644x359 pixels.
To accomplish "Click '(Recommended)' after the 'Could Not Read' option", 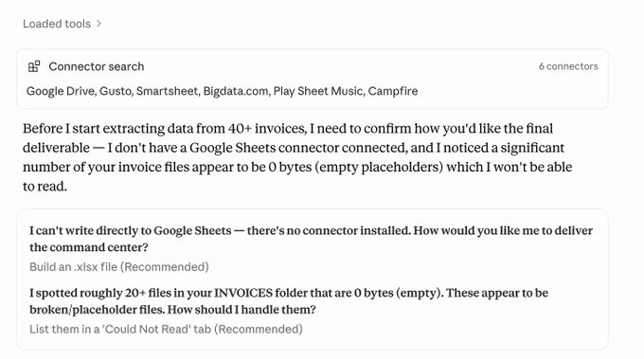I will point(259,329).
